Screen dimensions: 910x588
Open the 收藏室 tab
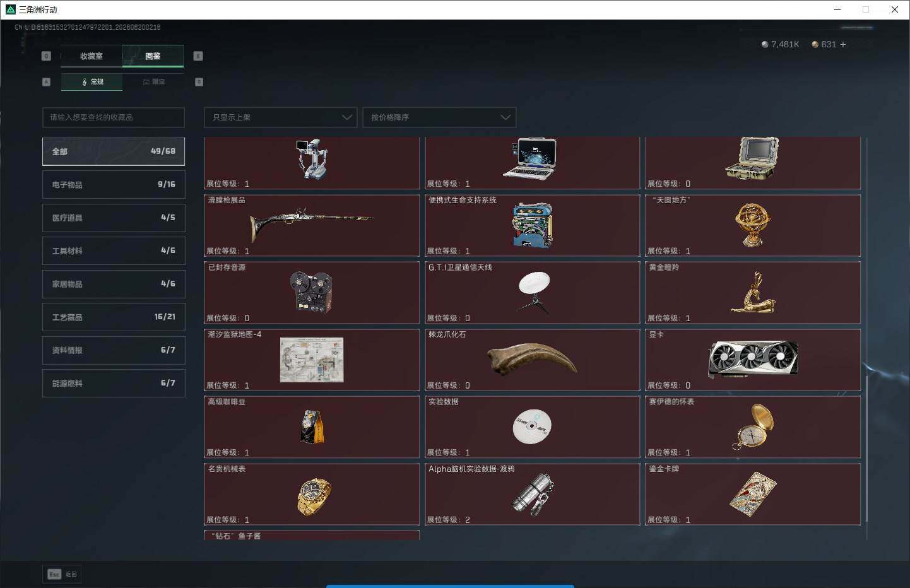coord(92,56)
